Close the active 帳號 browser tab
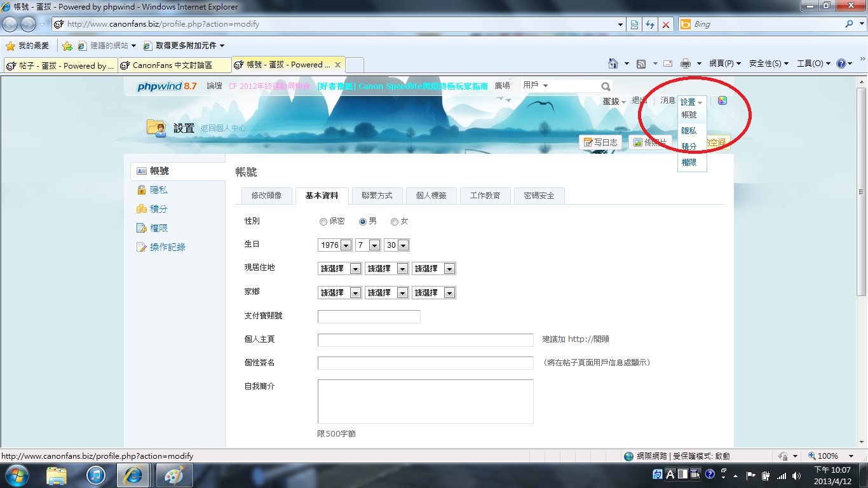 tap(337, 65)
